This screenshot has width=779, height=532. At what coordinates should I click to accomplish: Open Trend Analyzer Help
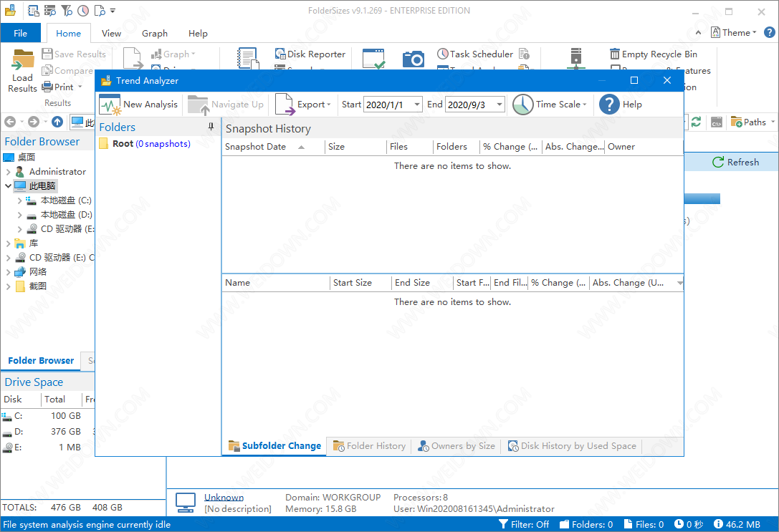pyautogui.click(x=621, y=105)
